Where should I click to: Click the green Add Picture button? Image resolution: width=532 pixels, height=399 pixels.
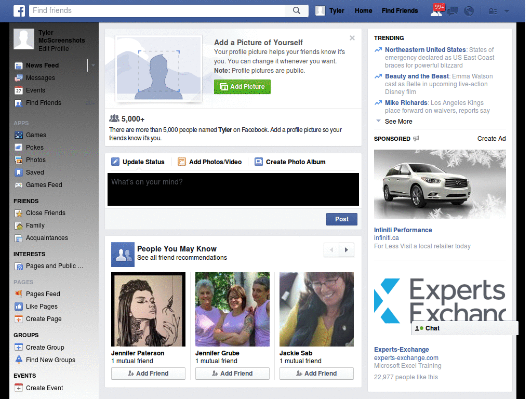point(242,87)
